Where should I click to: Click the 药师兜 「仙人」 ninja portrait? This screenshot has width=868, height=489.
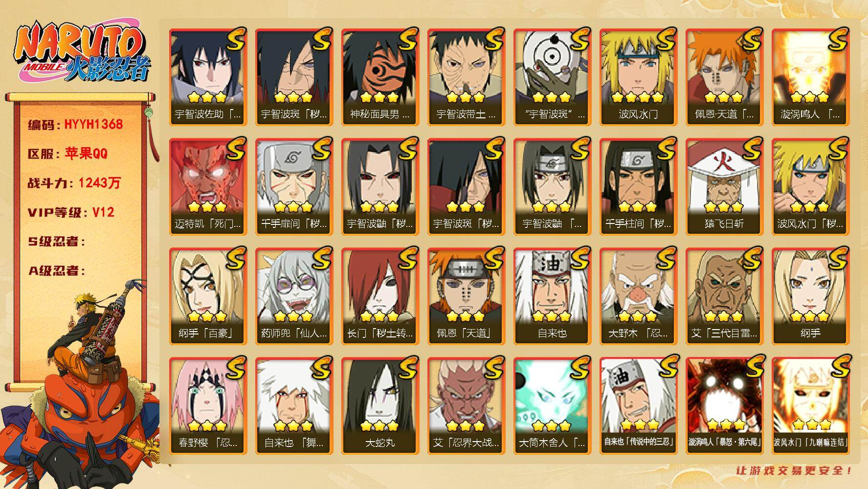pos(294,296)
